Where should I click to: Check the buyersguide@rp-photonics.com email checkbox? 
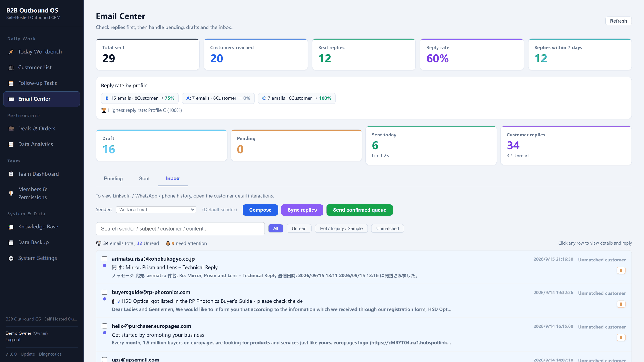(104, 292)
